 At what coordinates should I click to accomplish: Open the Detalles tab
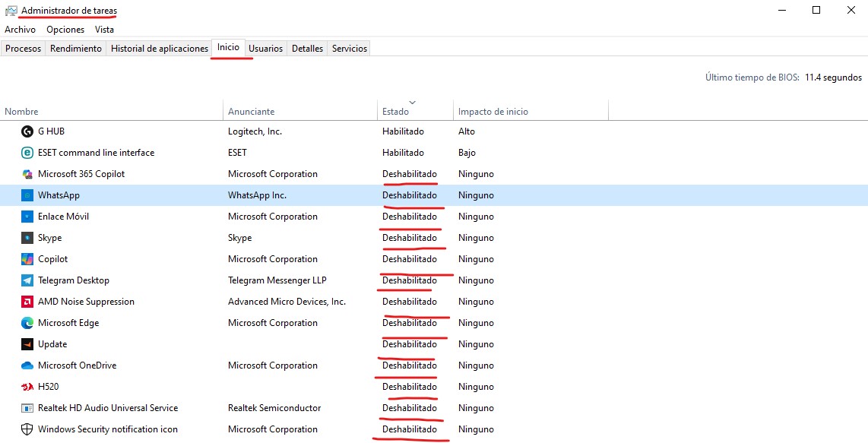tap(307, 49)
